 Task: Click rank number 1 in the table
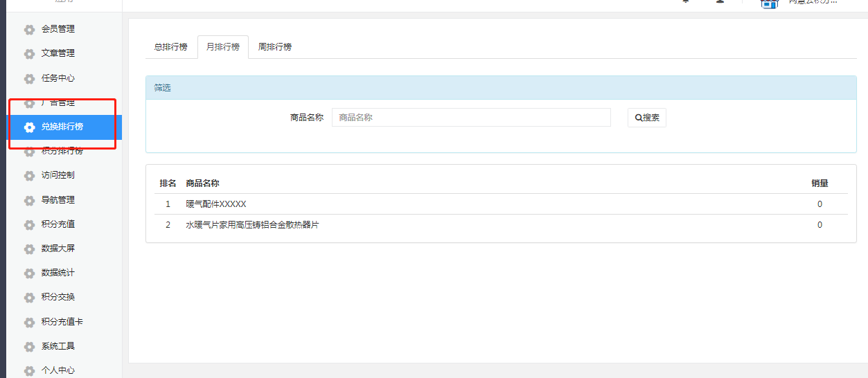(x=168, y=204)
